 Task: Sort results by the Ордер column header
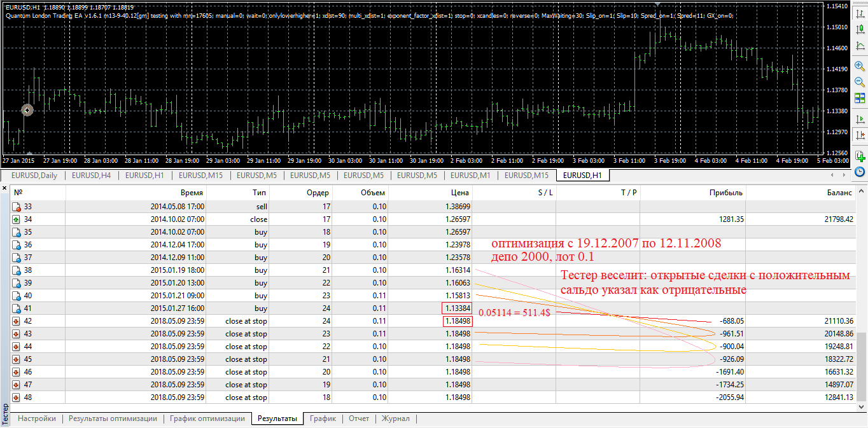pyautogui.click(x=300, y=192)
